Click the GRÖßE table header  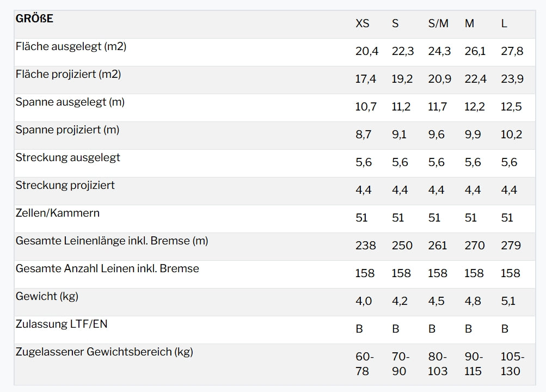pyautogui.click(x=34, y=19)
